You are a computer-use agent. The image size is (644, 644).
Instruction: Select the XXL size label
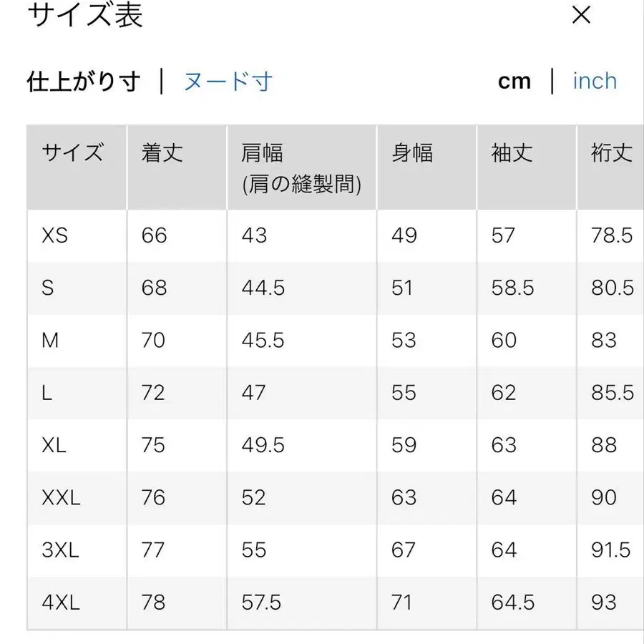(59, 497)
